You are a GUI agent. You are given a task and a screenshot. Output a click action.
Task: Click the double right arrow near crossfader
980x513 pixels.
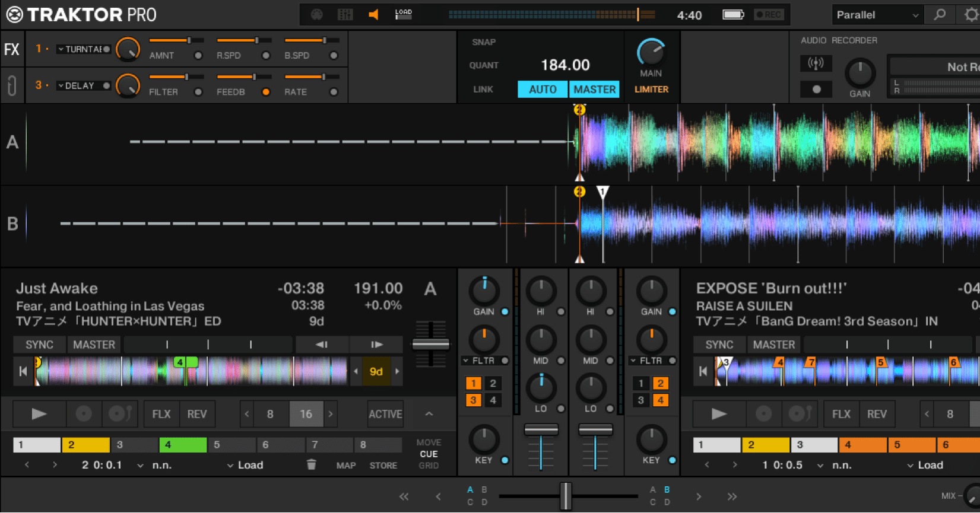pyautogui.click(x=732, y=496)
